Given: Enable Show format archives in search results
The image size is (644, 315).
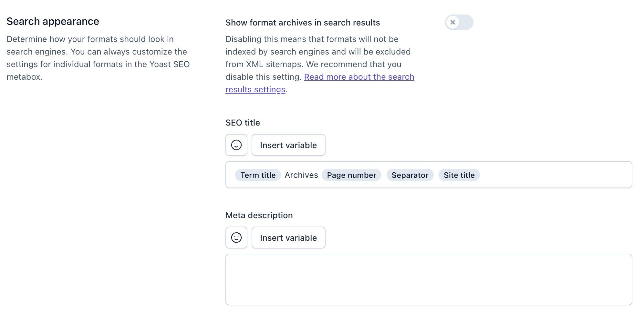Looking at the screenshot, I should point(459,22).
